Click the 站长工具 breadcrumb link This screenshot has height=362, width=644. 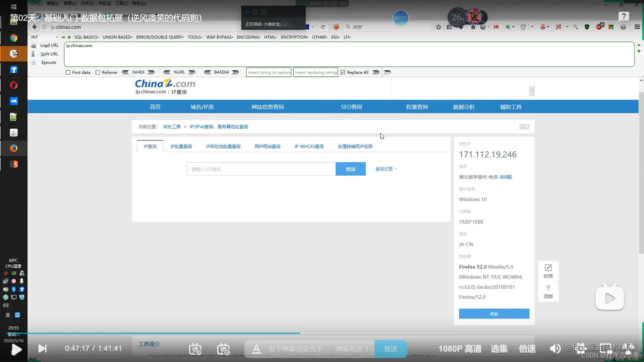tap(172, 127)
